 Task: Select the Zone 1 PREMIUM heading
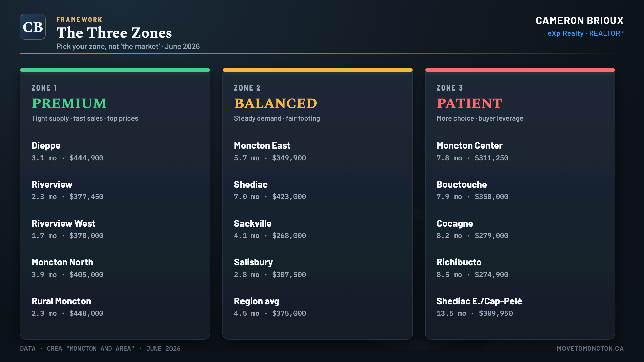[69, 103]
